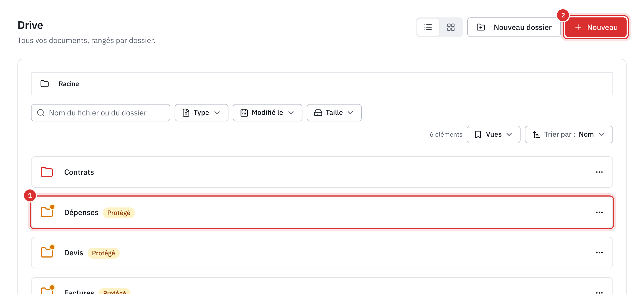The image size is (644, 294).
Task: Open more options for Contrats
Action: (599, 172)
